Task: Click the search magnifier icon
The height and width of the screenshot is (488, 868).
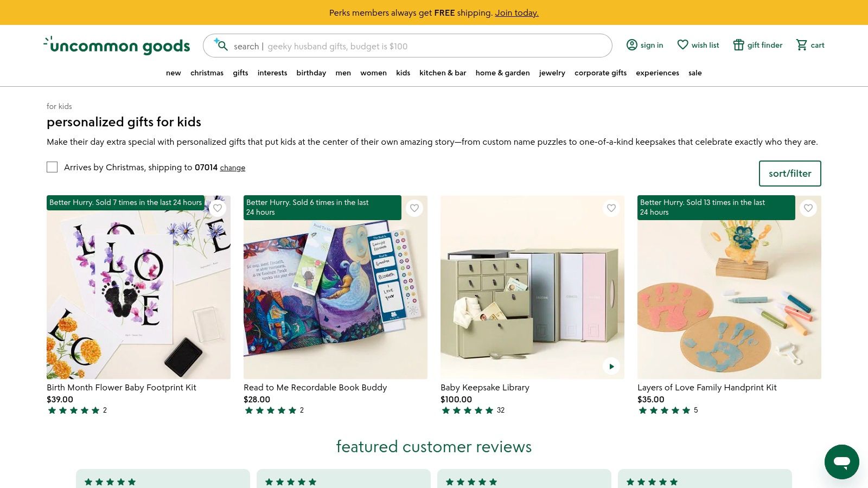Action: point(221,46)
